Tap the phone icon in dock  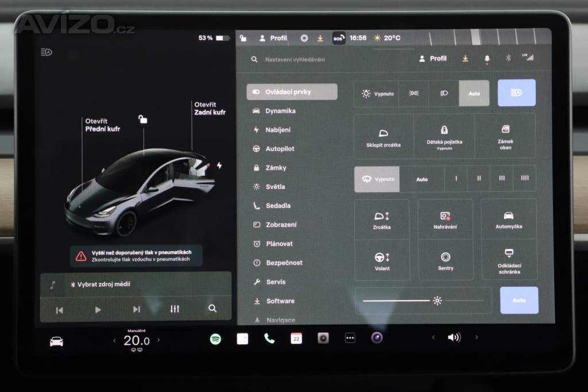269,339
